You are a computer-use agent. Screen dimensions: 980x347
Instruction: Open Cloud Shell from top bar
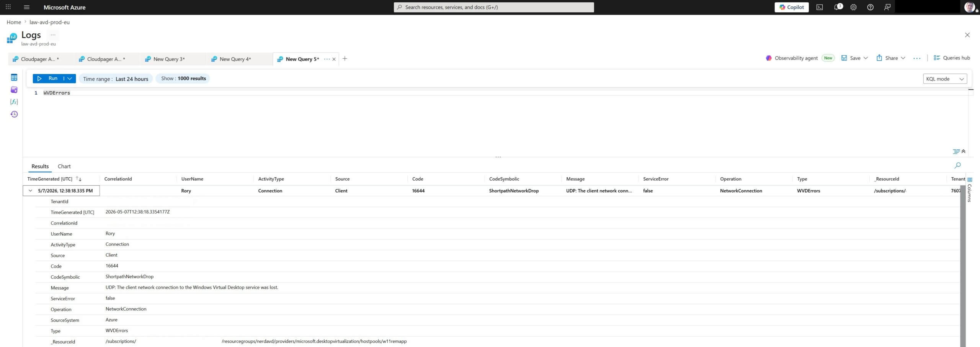coord(820,7)
